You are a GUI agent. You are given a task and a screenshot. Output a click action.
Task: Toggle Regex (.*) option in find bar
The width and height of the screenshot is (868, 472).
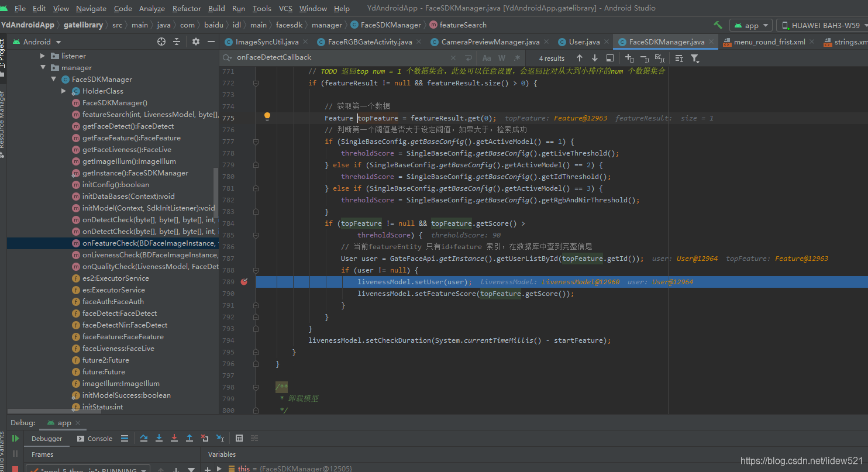pyautogui.click(x=517, y=58)
